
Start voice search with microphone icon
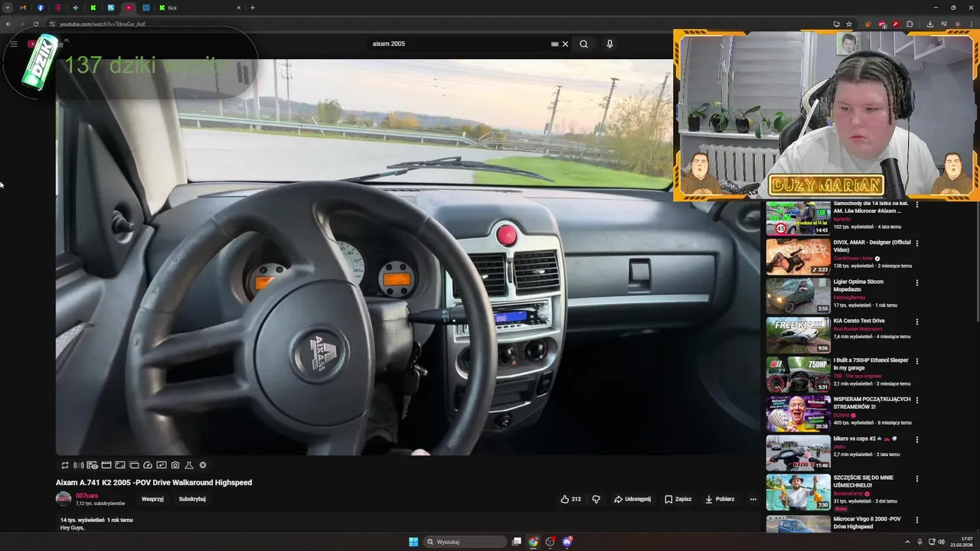[x=609, y=44]
